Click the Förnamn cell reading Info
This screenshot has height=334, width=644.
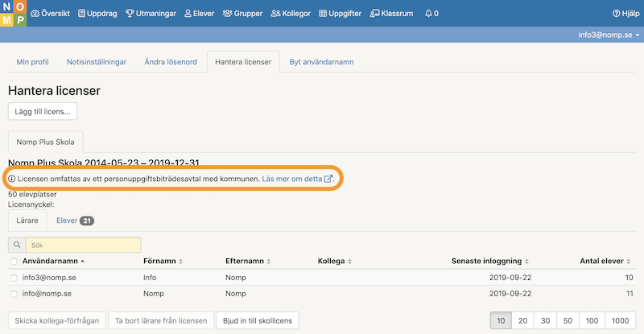coord(150,278)
